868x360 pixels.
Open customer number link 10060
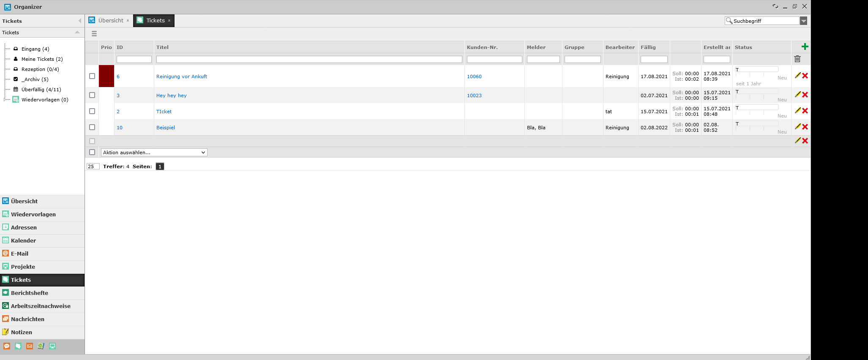pos(474,76)
